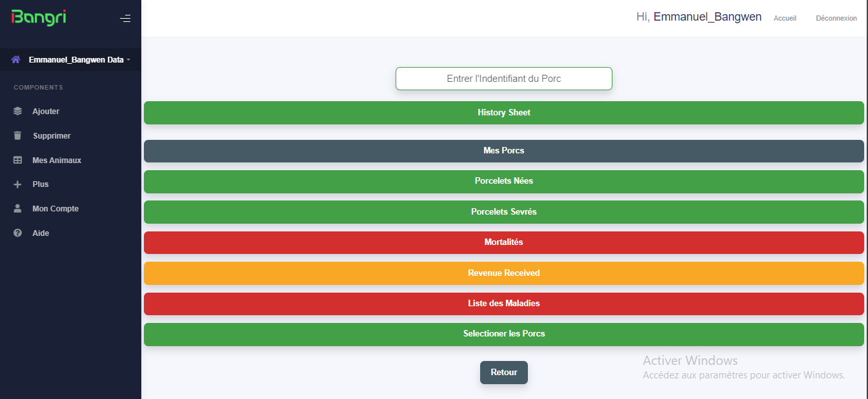Click the Supprimer trash icon
This screenshot has width=868, height=399.
(x=18, y=136)
